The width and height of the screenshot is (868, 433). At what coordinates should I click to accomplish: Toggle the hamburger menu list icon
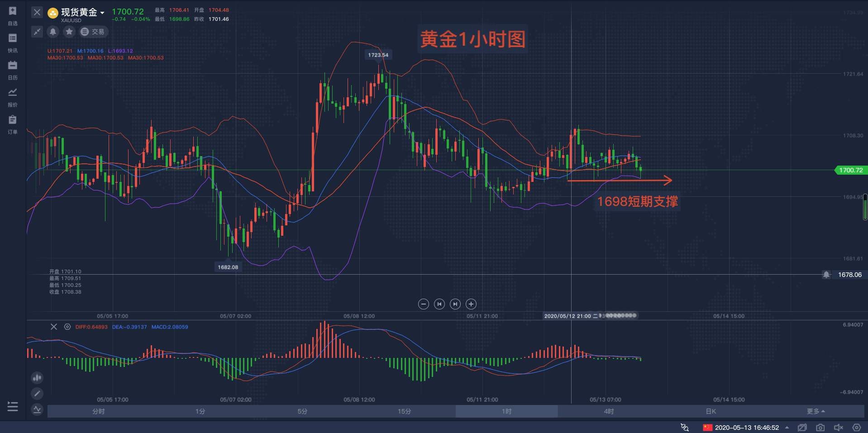point(13,407)
